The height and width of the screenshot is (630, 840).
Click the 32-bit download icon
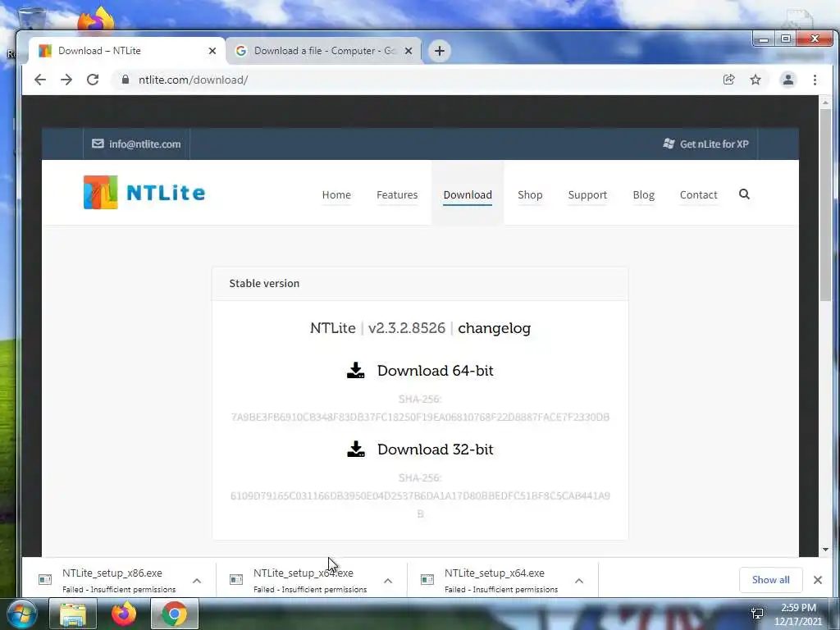(x=356, y=449)
